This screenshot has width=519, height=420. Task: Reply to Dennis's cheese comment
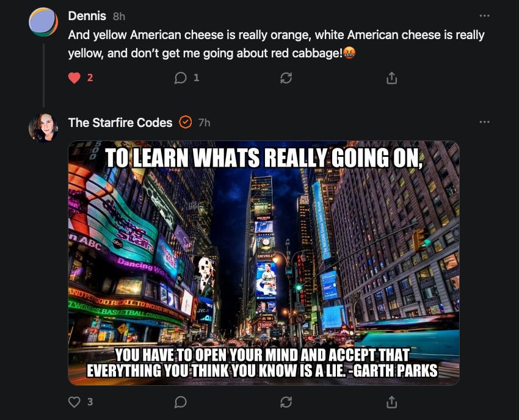coord(180,78)
